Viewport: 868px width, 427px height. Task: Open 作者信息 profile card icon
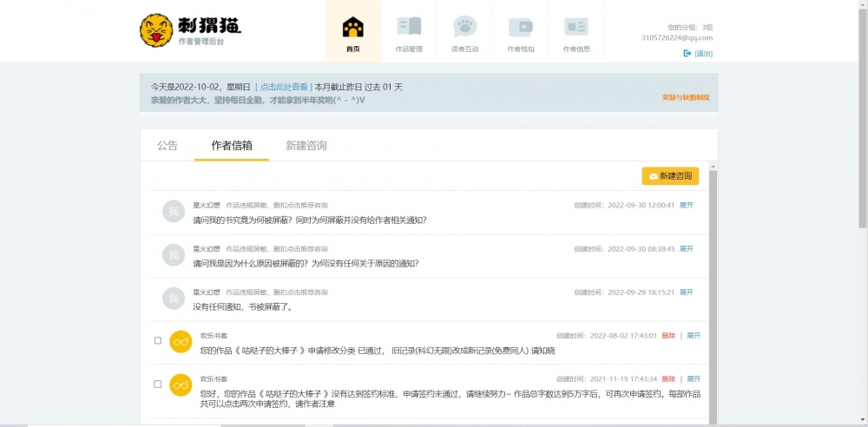[x=576, y=27]
